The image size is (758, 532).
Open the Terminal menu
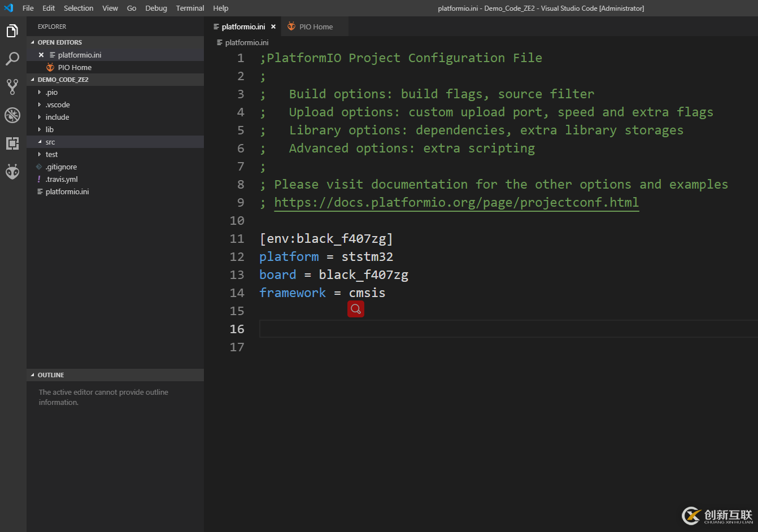190,8
